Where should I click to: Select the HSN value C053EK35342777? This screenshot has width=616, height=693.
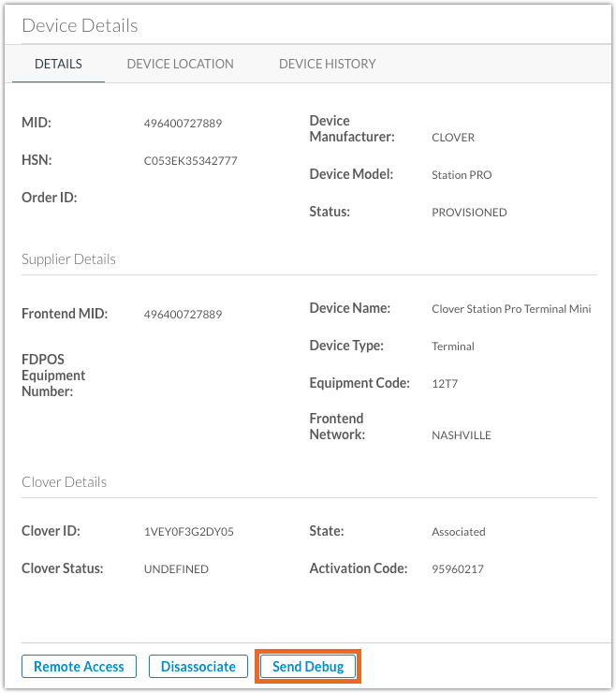point(190,161)
